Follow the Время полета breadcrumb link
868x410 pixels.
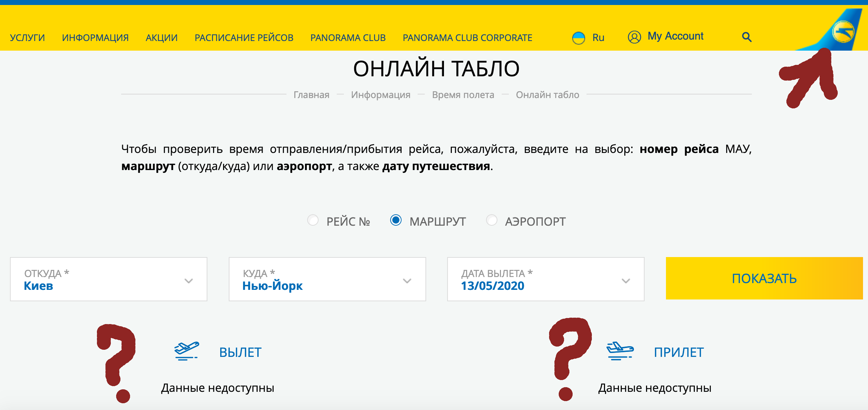pos(463,95)
